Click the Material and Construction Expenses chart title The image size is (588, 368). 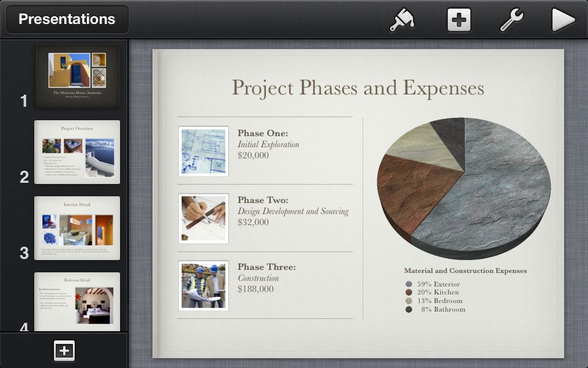(465, 270)
